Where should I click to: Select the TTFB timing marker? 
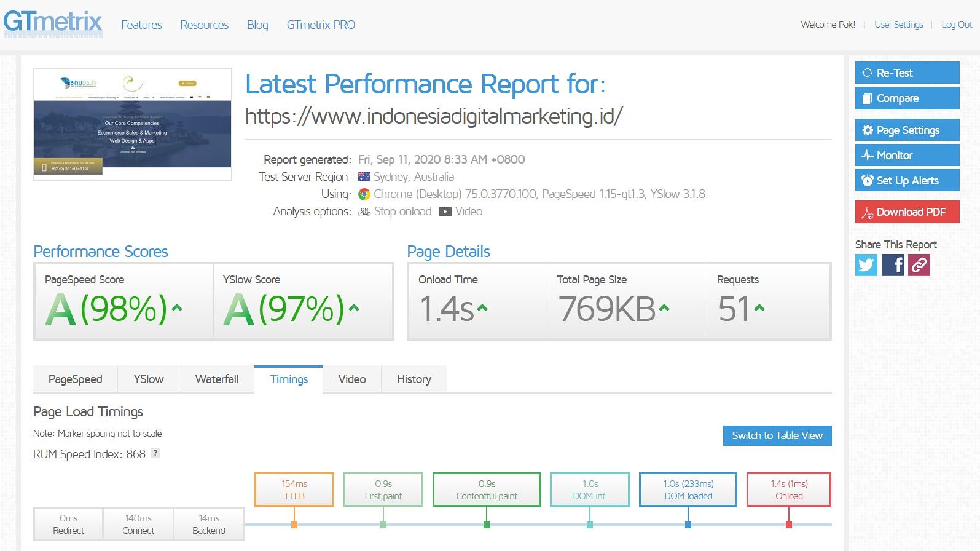coord(294,490)
